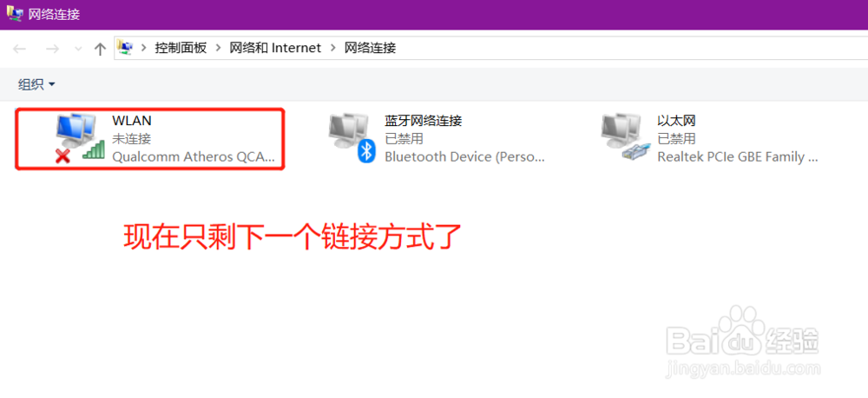Click the 网络连接 window title bar icon

15,13
